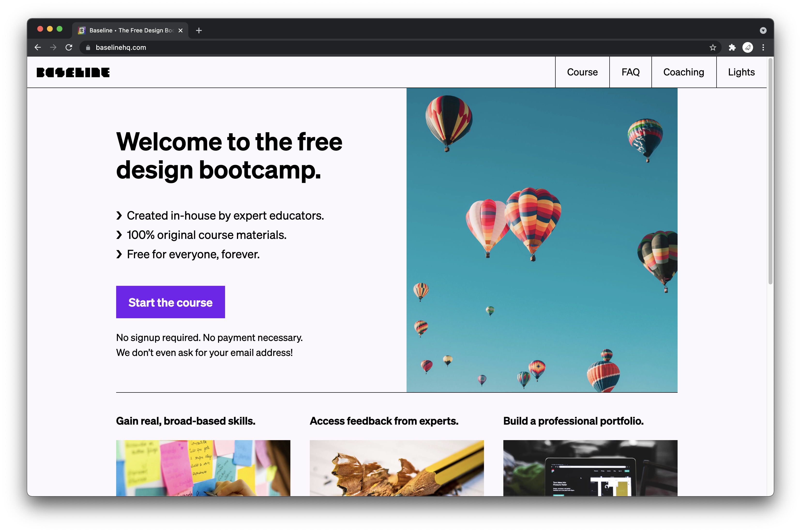This screenshot has height=532, width=801.
Task: Open Chrome's three-dot menu
Action: point(763,47)
